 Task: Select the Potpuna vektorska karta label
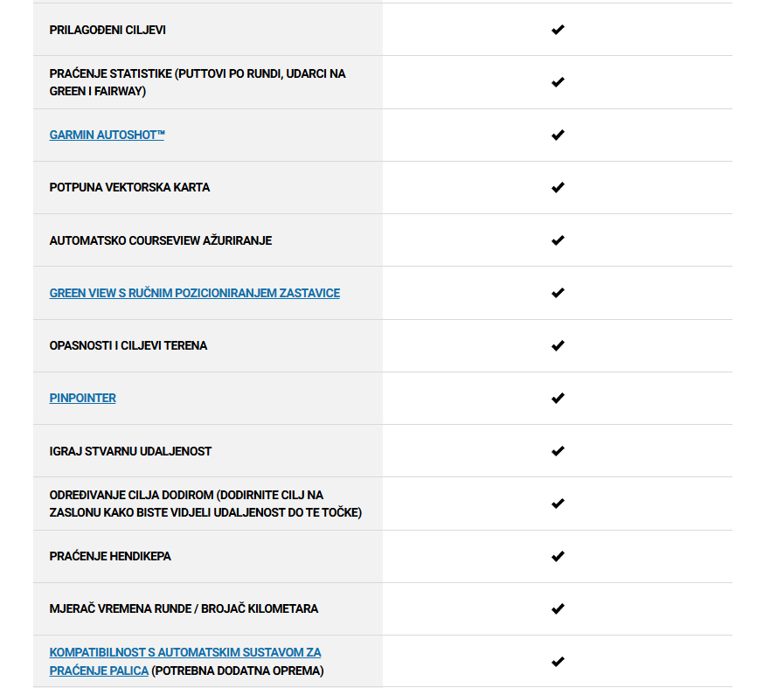[129, 187]
